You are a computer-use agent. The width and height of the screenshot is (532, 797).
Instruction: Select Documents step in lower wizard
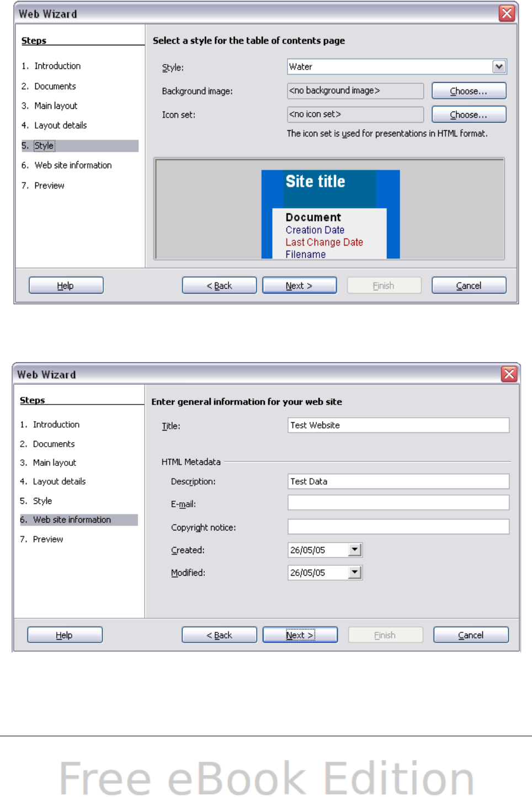point(54,444)
